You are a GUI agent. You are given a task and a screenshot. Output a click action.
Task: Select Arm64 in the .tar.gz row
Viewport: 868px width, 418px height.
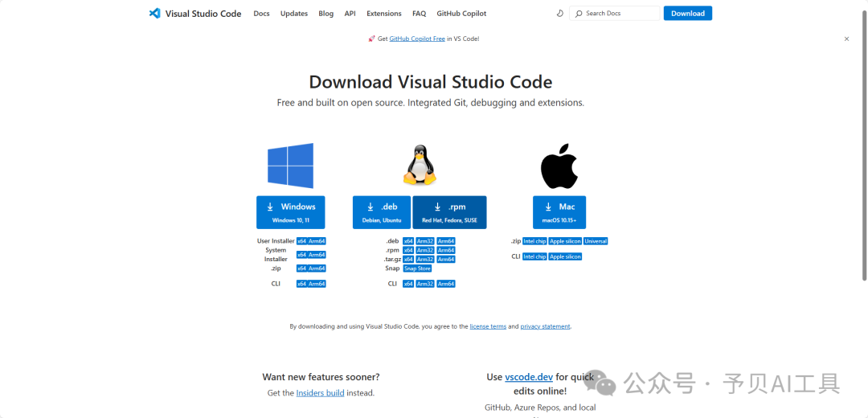446,259
